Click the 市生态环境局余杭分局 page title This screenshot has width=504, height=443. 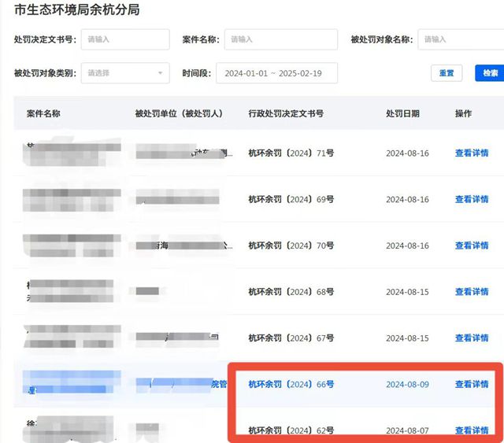(77, 9)
